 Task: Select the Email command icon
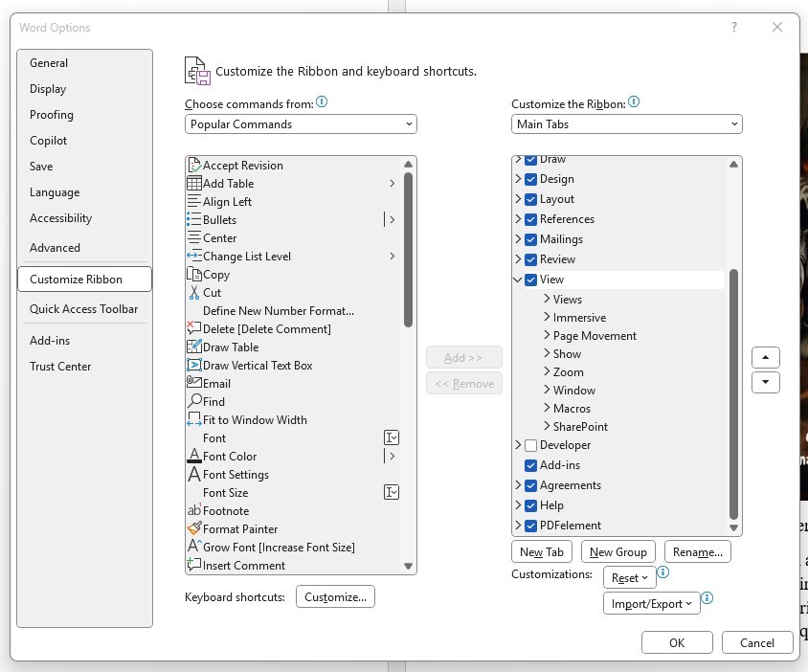pos(194,383)
